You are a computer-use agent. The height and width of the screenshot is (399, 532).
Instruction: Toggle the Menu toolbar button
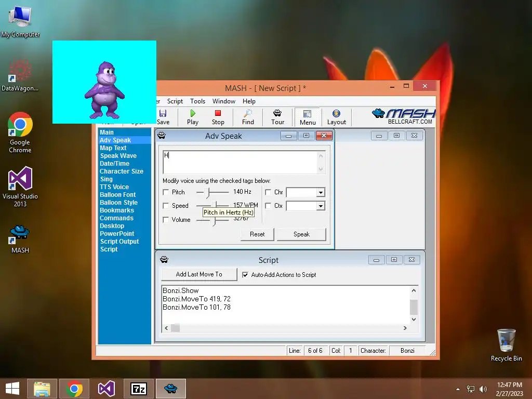(308, 117)
